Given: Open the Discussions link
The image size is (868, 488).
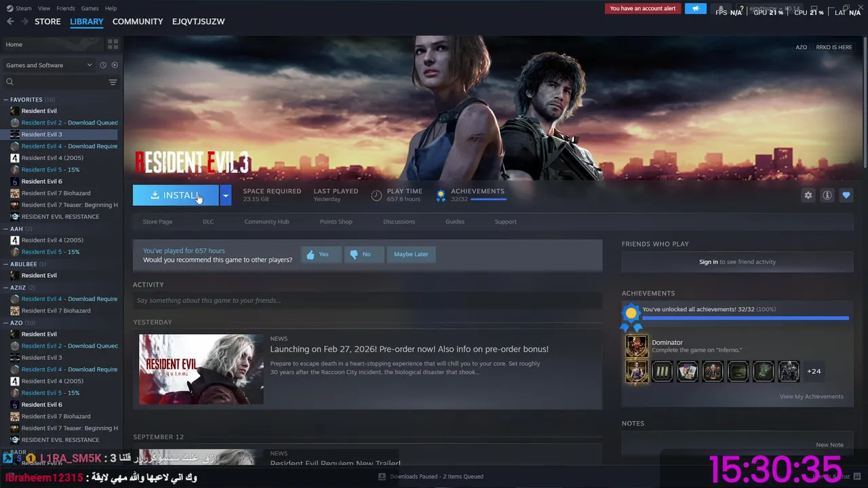Looking at the screenshot, I should tap(399, 222).
